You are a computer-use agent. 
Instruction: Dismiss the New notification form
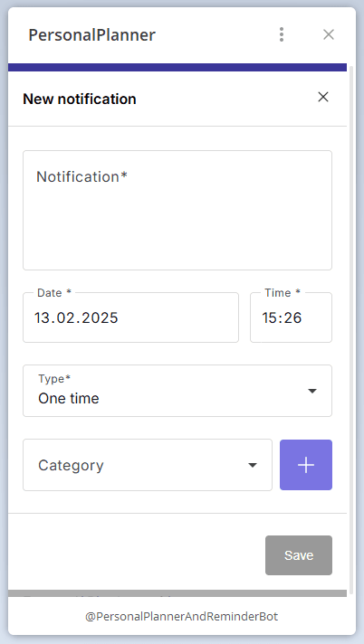(x=323, y=97)
